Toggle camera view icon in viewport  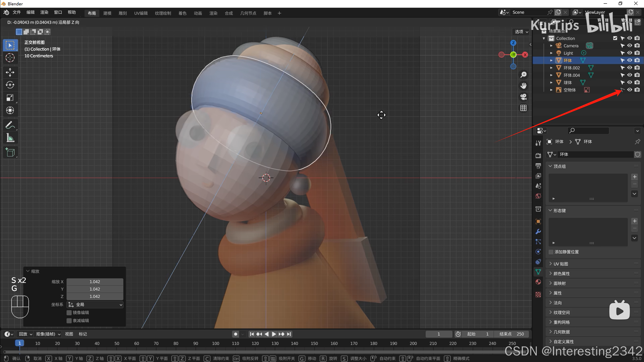click(x=523, y=97)
